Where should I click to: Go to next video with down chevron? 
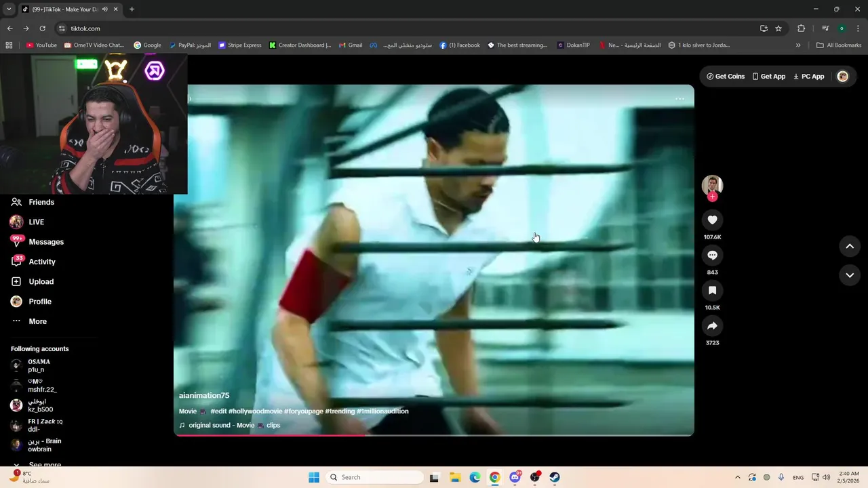coord(850,275)
